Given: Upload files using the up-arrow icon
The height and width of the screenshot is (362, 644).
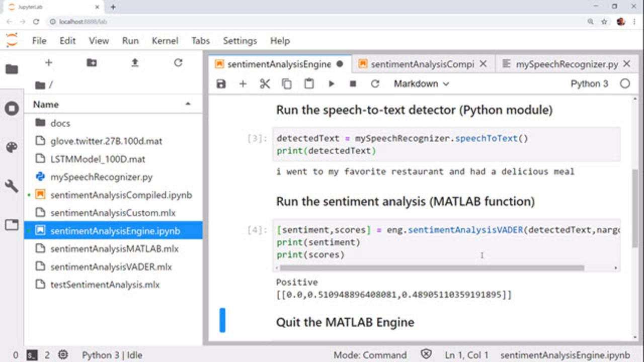Looking at the screenshot, I should click(135, 63).
